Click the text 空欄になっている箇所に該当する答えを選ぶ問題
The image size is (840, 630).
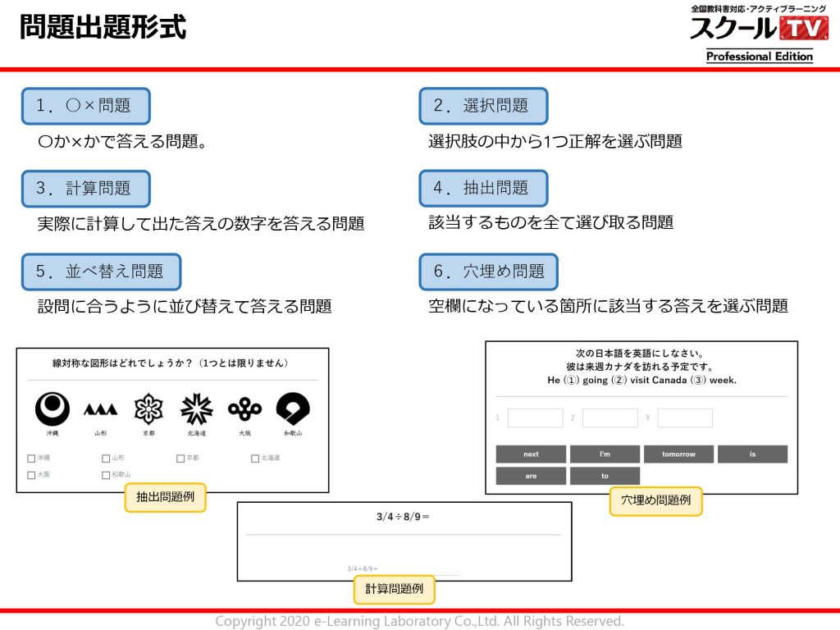point(608,306)
